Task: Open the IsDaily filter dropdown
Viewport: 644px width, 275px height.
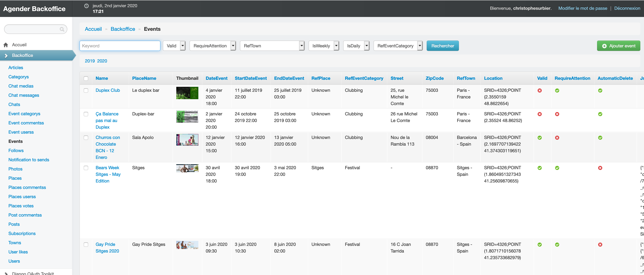Action: (x=356, y=46)
